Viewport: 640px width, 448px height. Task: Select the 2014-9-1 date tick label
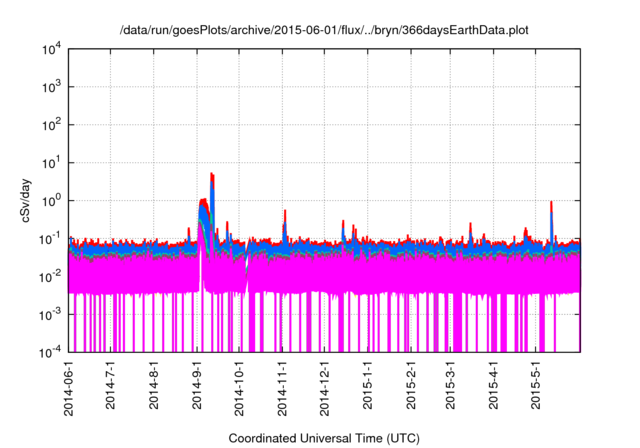click(198, 386)
